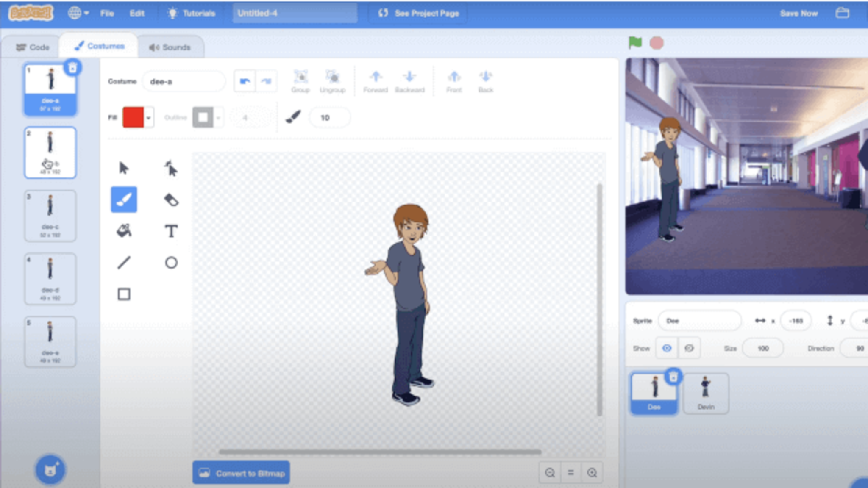Select the dee-c costume thumbnail
Image resolution: width=868 pixels, height=488 pixels.
pyautogui.click(x=50, y=216)
